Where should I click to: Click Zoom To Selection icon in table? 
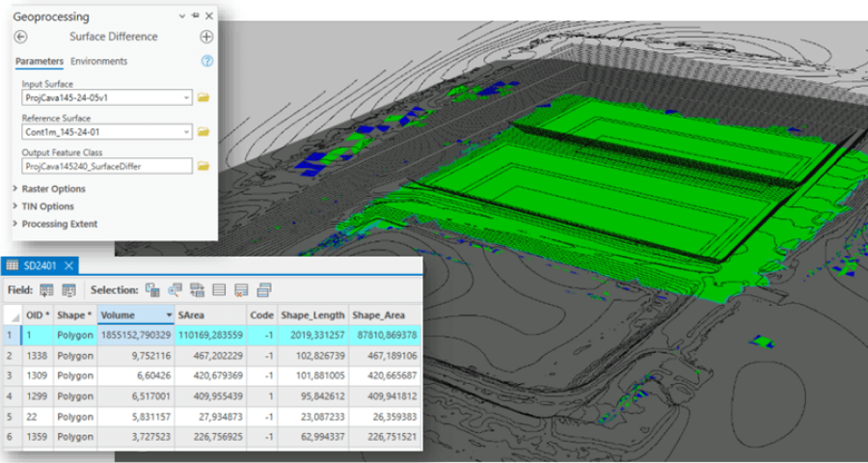point(176,289)
